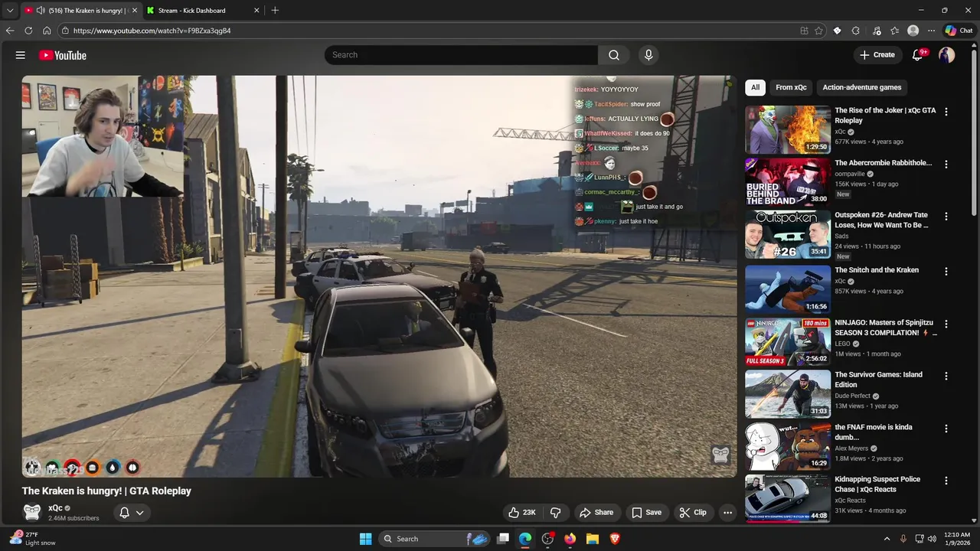The width and height of the screenshot is (980, 551).
Task: Open the xQc channel name link
Action: pos(55,508)
